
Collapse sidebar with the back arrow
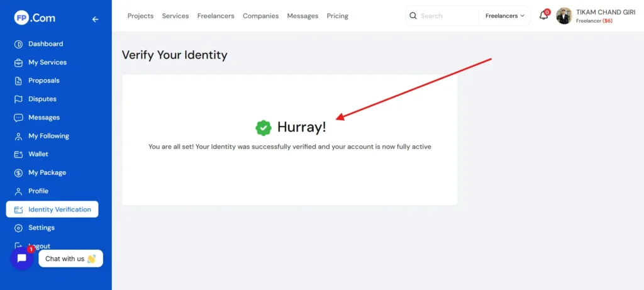pyautogui.click(x=95, y=20)
